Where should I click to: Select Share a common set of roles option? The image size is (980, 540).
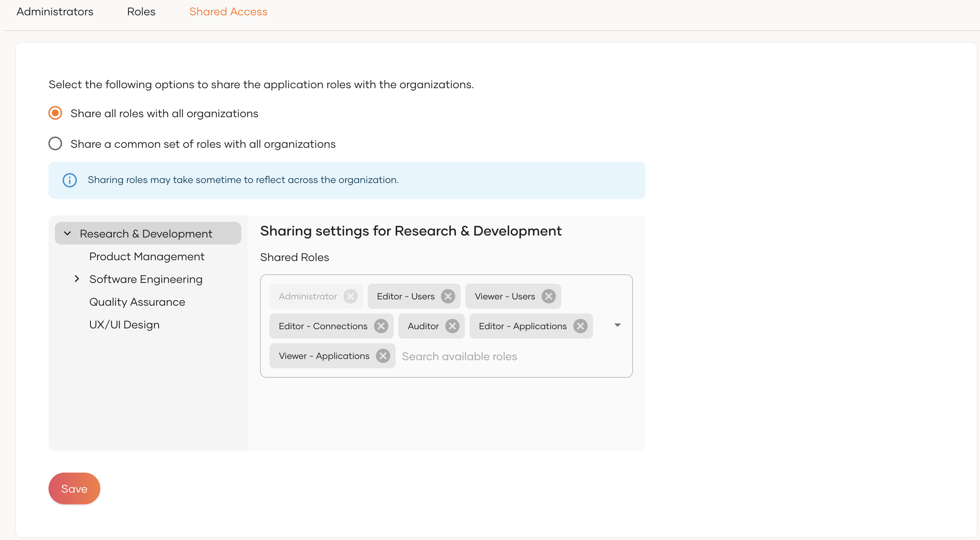55,144
